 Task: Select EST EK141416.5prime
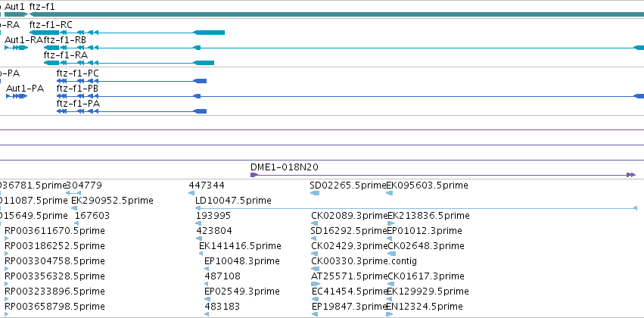tap(240, 245)
